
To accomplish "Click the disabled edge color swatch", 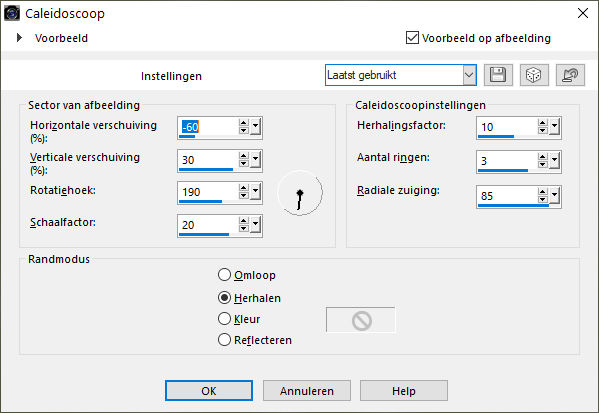I will (361, 320).
